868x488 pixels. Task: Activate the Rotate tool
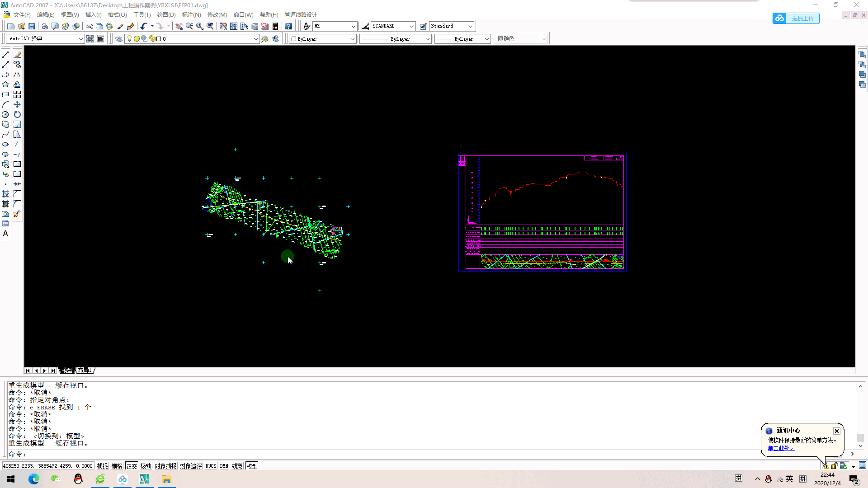17,114
